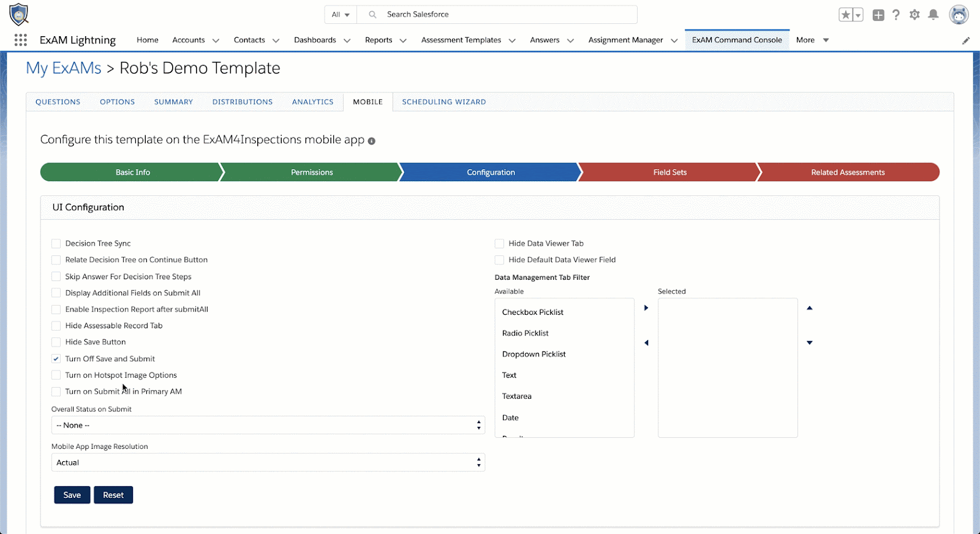This screenshot has height=534, width=980.
Task: Expand the Dashboards nav dropdown chevron
Action: (347, 40)
